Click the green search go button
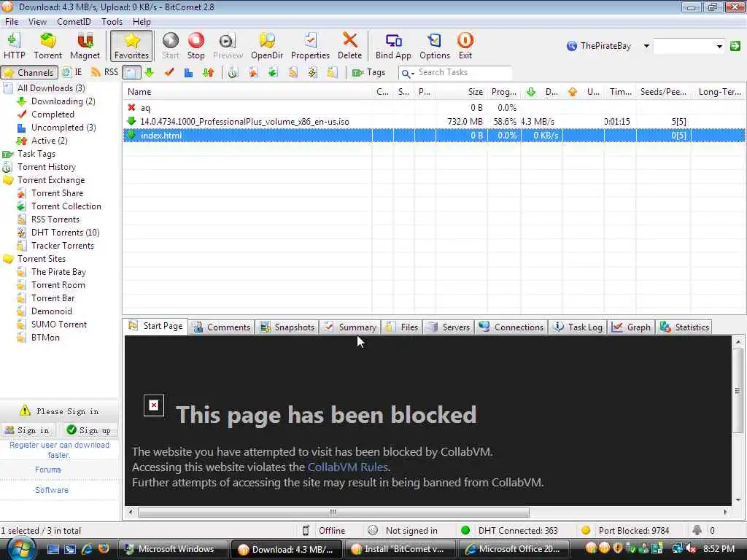Screen dimensions: 747x560 tap(735, 46)
